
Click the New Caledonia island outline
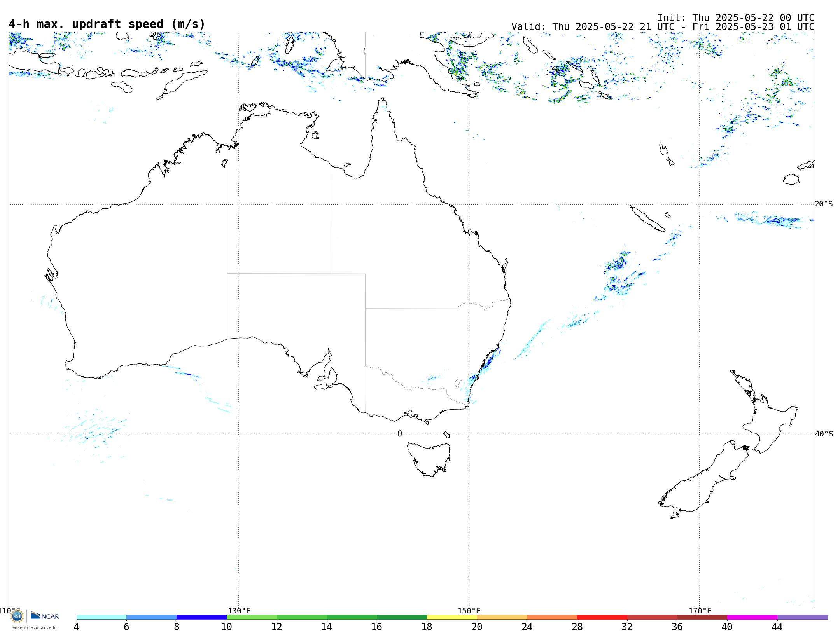[647, 219]
